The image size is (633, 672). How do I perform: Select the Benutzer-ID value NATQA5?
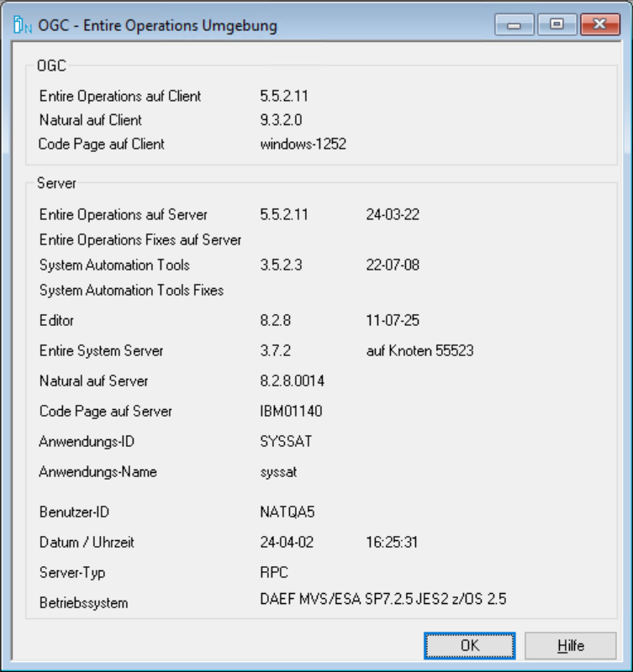click(282, 512)
